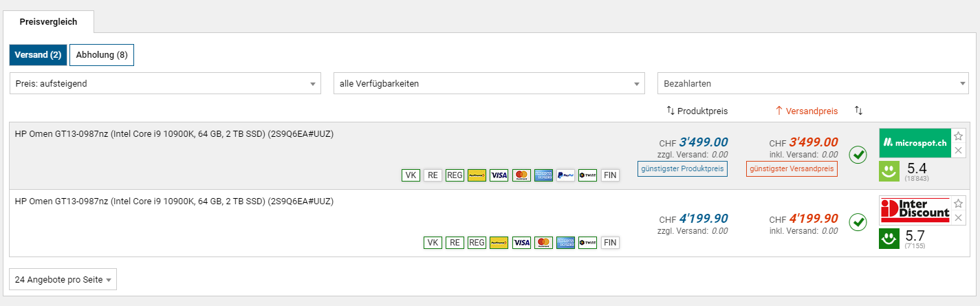Click the Interdiscount shop logo
The height and width of the screenshot is (306, 980).
pos(915,210)
